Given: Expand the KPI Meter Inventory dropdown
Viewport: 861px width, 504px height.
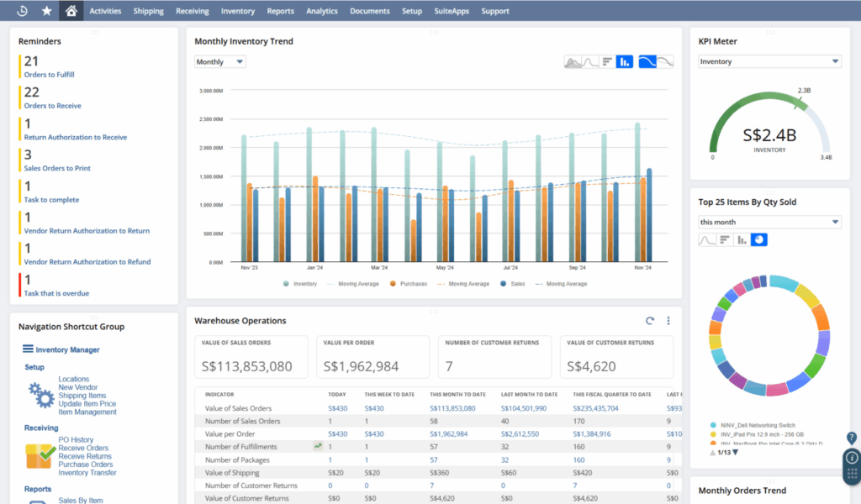Looking at the screenshot, I should pyautogui.click(x=769, y=61).
